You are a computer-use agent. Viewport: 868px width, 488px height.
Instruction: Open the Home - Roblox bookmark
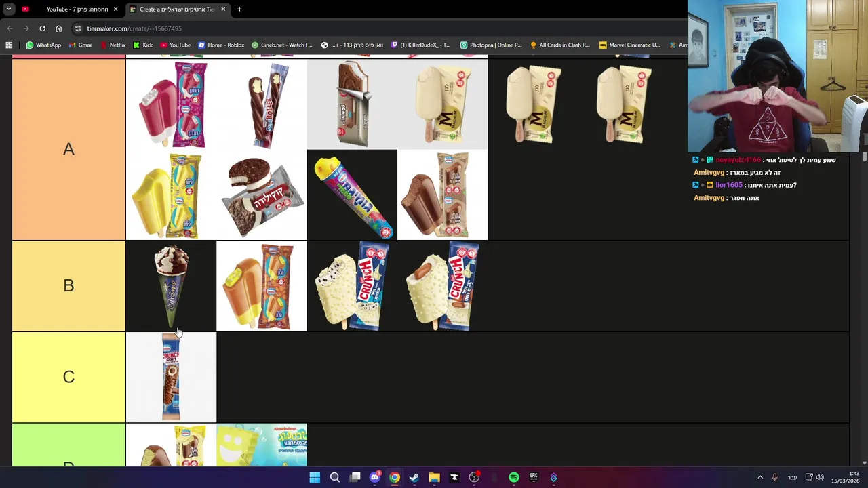221,45
